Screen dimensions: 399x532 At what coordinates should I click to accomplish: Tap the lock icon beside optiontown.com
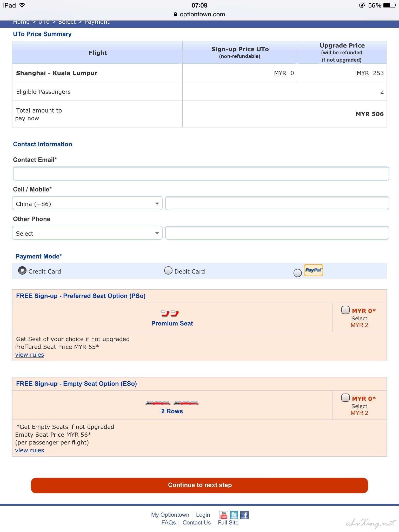click(x=176, y=15)
